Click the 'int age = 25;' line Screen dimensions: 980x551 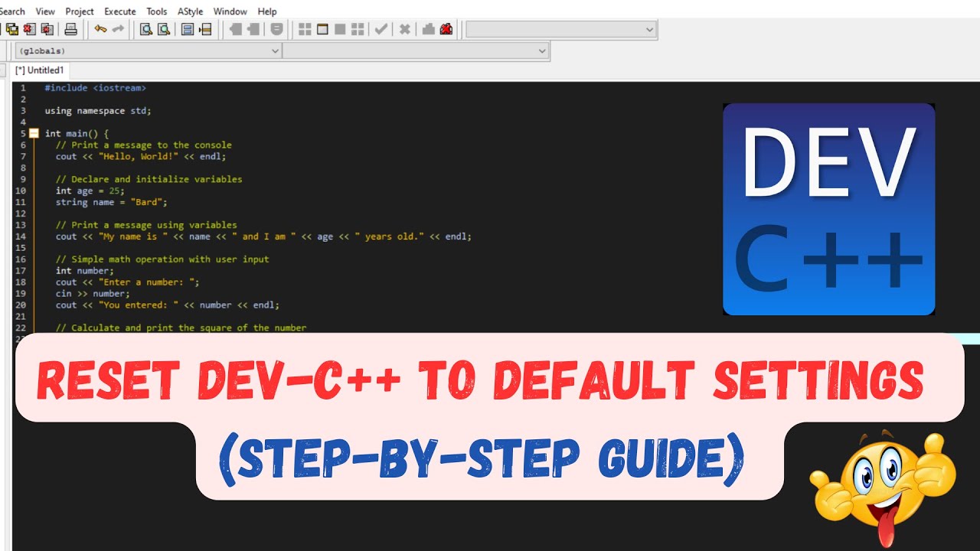[x=90, y=191]
